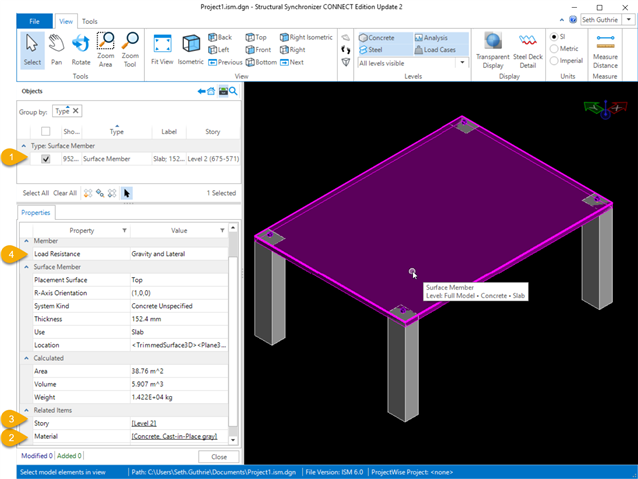Image resolution: width=638 pixels, height=479 pixels.
Task: Activate the Zoom Area tool
Action: click(105, 50)
